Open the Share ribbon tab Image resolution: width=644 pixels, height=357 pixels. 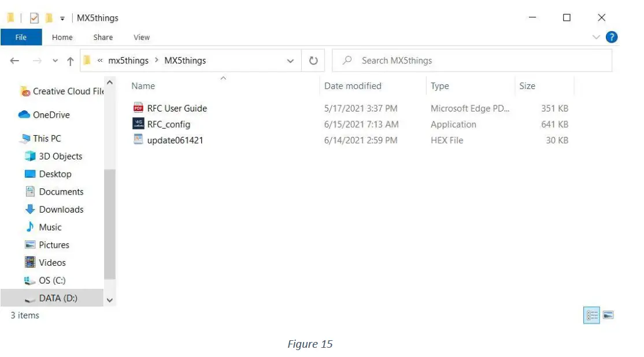coord(103,38)
